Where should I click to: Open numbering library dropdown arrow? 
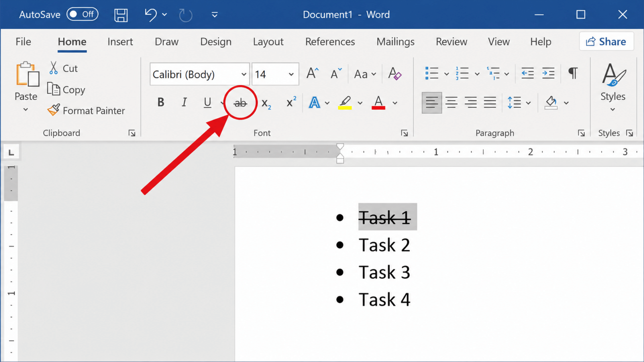(477, 74)
